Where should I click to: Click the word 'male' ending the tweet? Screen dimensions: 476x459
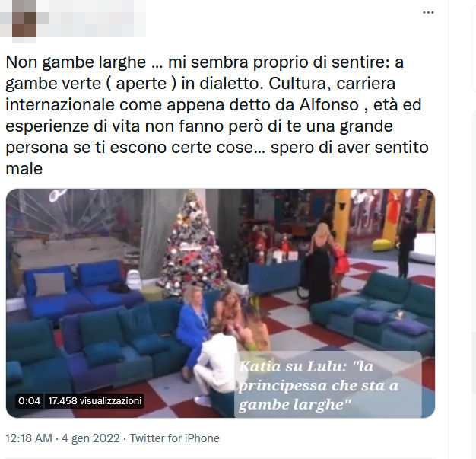(24, 169)
